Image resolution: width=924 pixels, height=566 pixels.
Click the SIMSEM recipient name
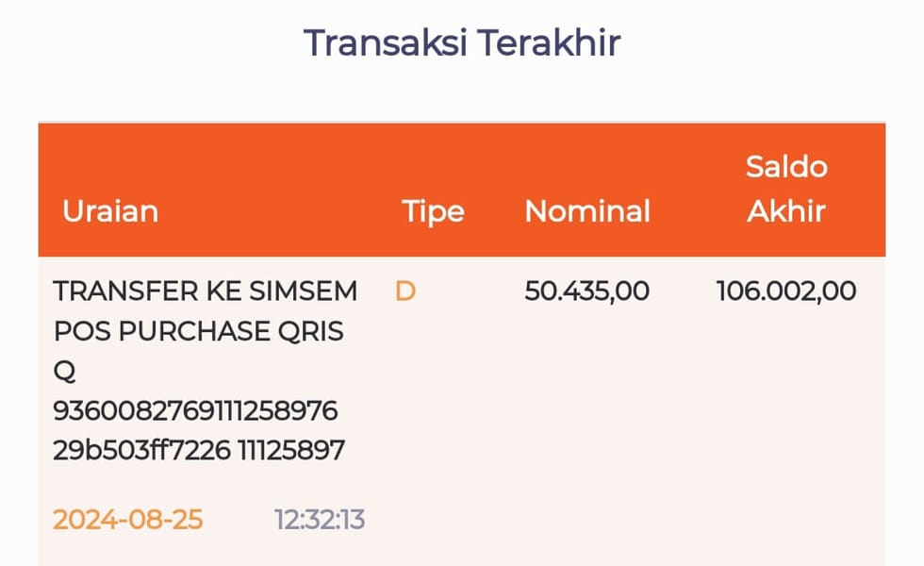(x=306, y=291)
